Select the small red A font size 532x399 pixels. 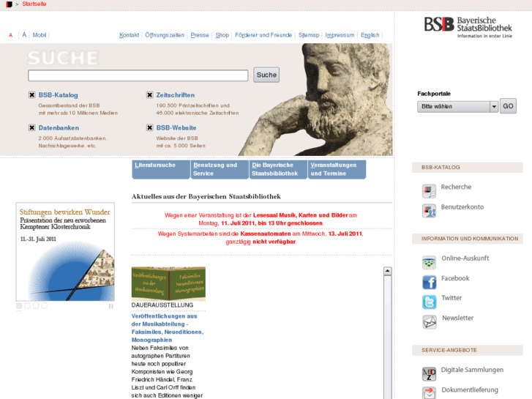pyautogui.click(x=10, y=35)
